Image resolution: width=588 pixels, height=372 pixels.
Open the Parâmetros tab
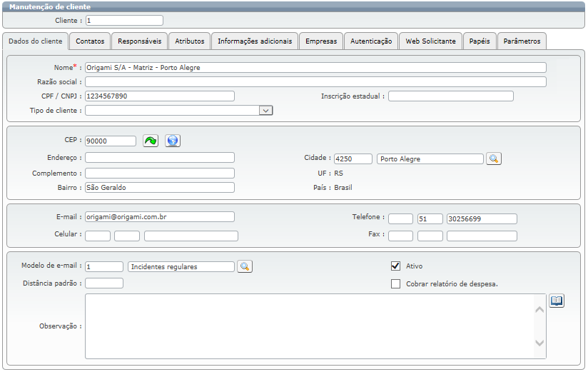522,41
